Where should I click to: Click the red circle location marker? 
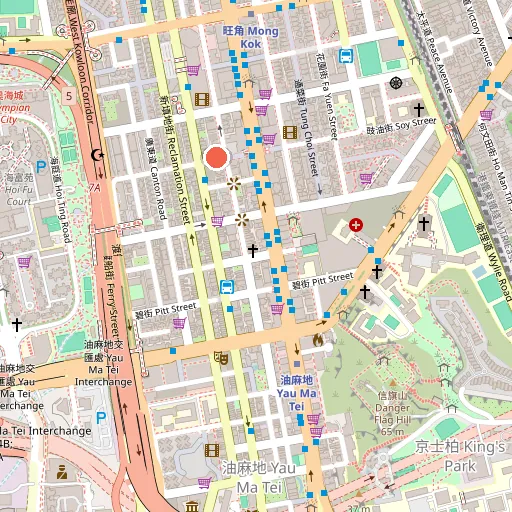pos(217,158)
